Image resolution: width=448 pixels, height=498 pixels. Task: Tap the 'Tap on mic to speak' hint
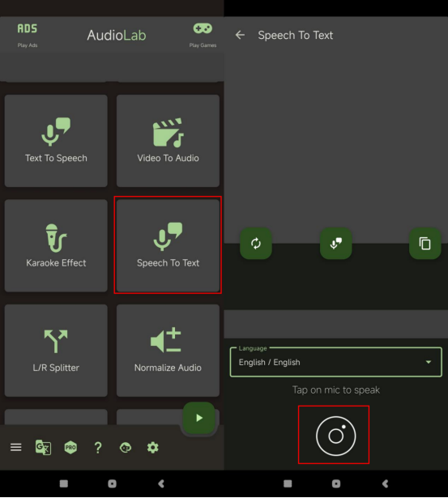(336, 390)
